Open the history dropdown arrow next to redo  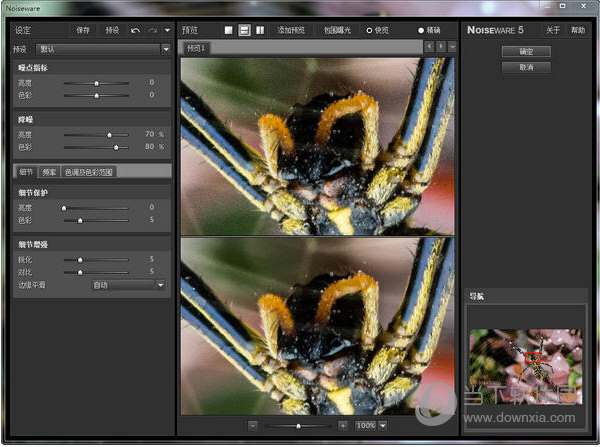167,30
